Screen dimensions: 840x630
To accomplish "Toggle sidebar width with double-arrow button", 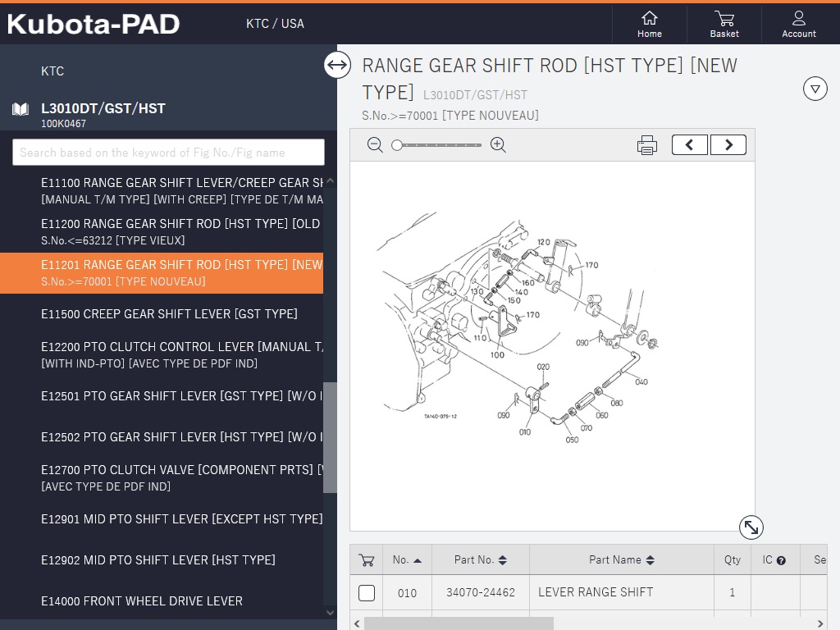I will (x=337, y=65).
